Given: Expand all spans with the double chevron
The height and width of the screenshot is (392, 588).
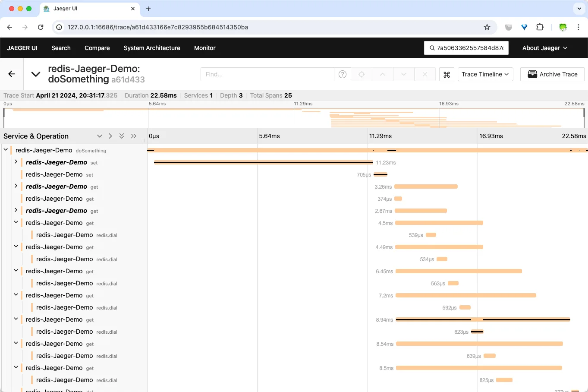Looking at the screenshot, I should coord(122,136).
